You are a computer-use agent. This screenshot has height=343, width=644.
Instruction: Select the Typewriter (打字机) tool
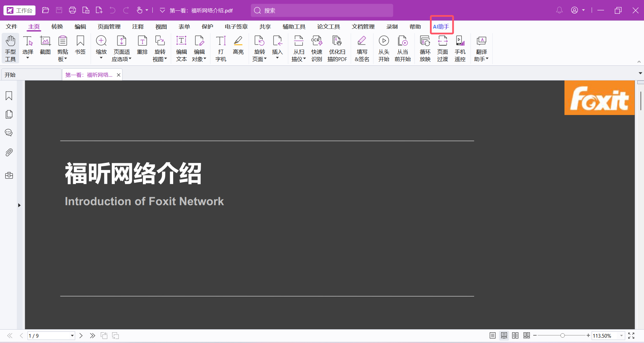click(x=221, y=49)
